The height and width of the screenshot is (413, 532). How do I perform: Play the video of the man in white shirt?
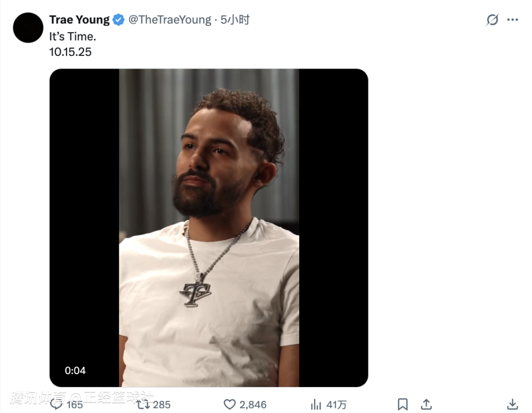click(x=209, y=227)
